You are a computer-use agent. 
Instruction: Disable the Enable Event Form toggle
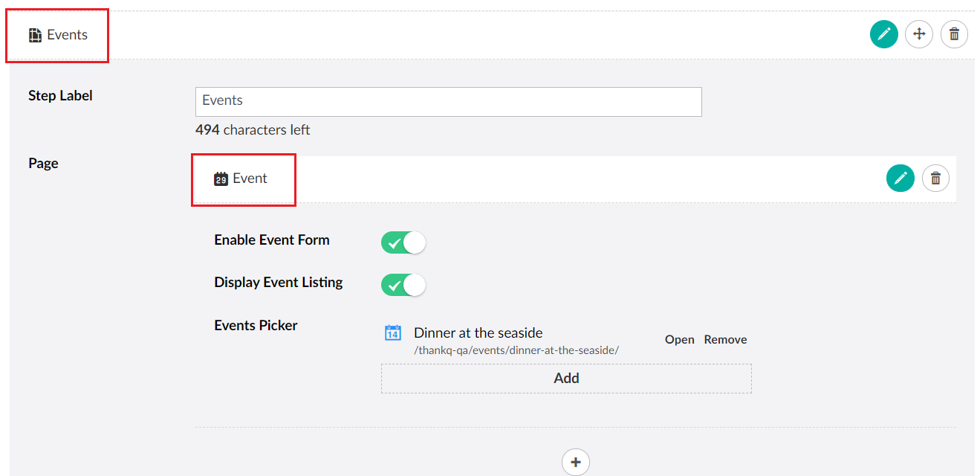(403, 242)
